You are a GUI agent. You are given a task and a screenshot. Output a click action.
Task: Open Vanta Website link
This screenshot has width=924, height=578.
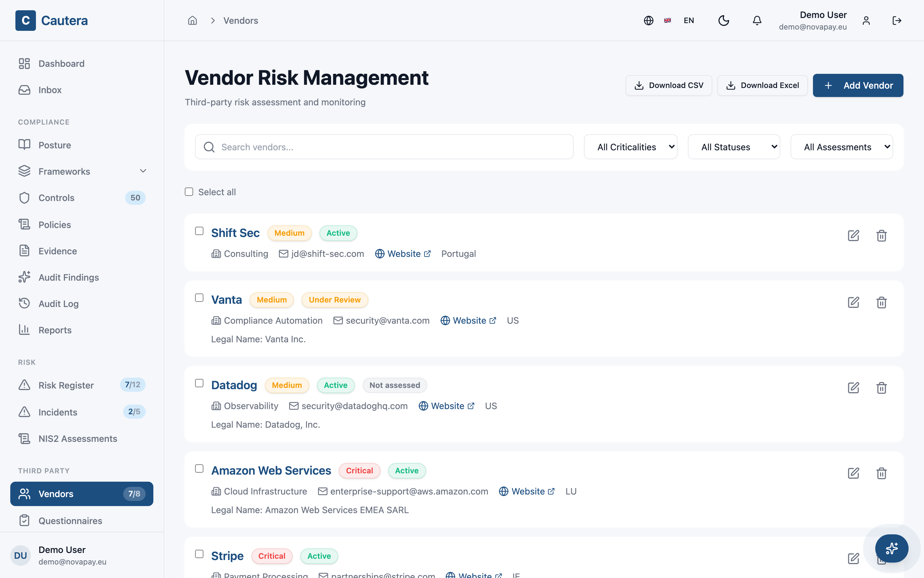(468, 320)
